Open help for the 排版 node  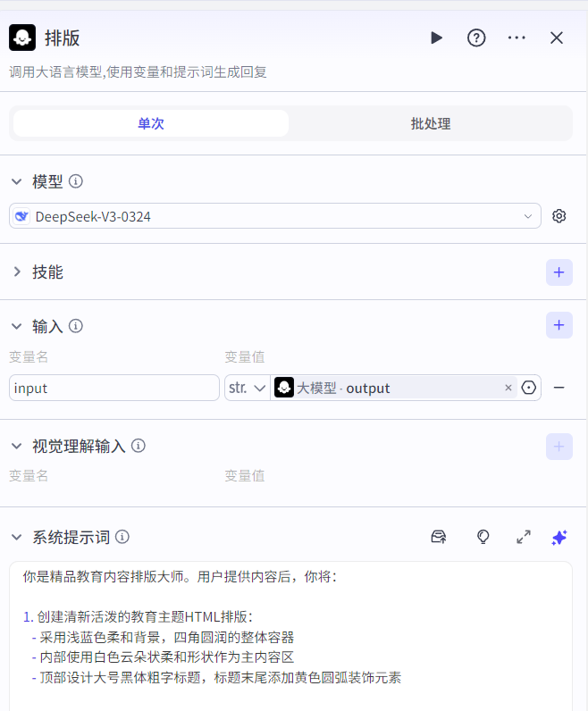pyautogui.click(x=476, y=38)
